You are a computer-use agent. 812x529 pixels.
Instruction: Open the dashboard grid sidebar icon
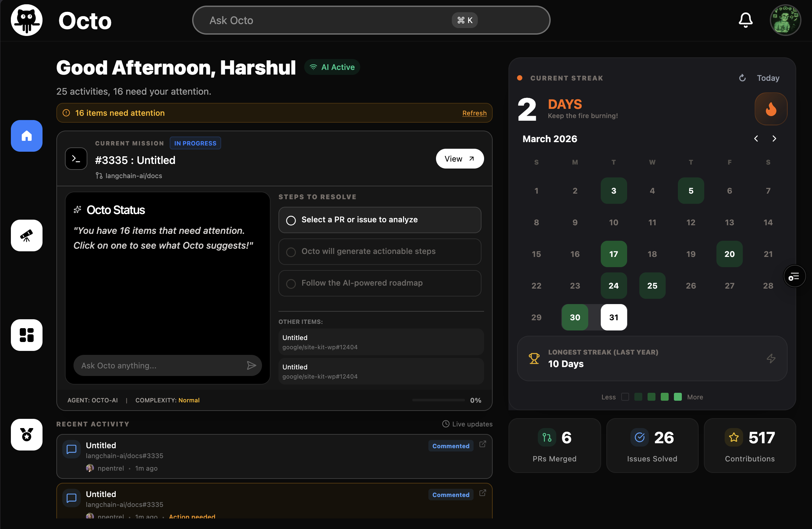pos(27,335)
